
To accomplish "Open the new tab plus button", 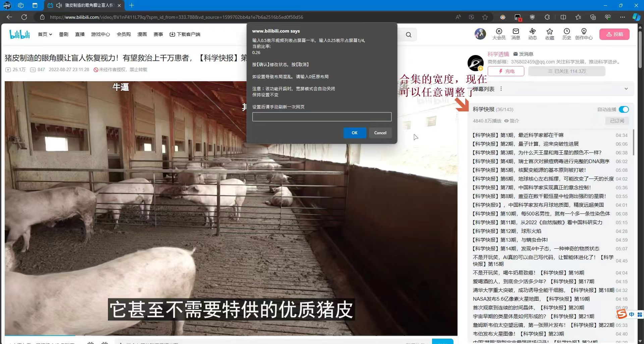I will pyautogui.click(x=131, y=5).
